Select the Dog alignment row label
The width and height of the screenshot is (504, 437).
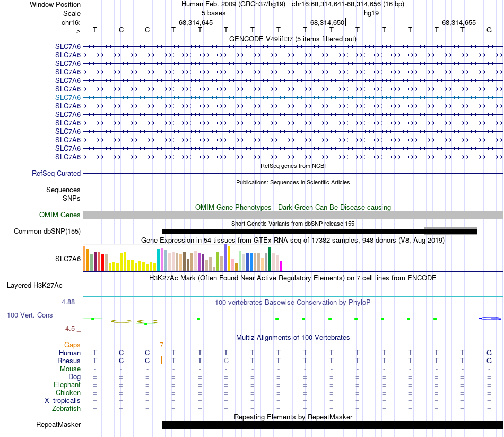74,377
